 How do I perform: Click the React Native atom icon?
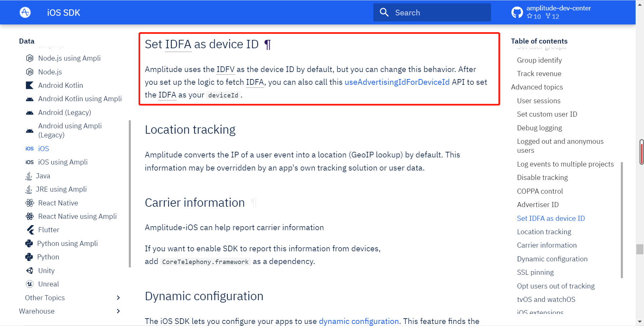(x=30, y=203)
